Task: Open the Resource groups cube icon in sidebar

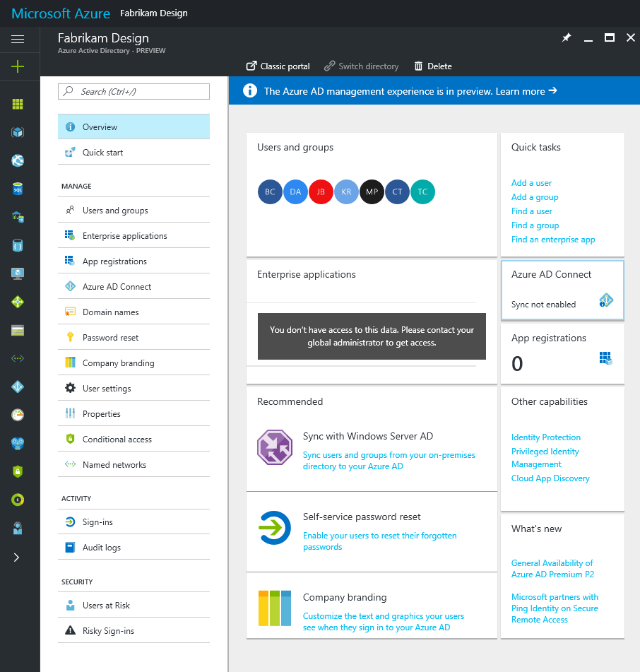Action: click(18, 132)
